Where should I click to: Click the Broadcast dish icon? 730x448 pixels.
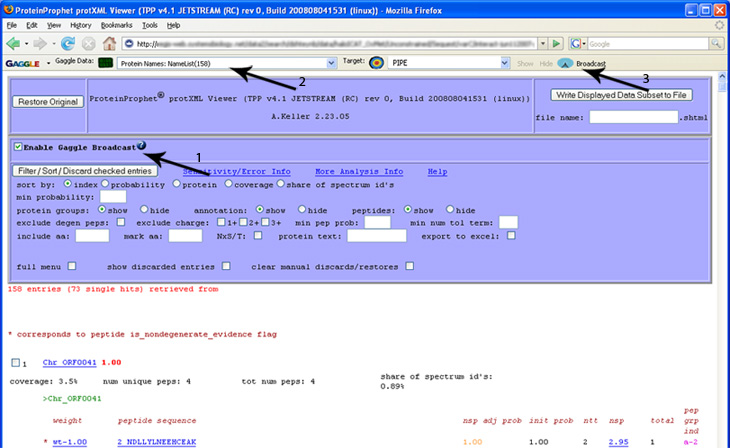click(x=565, y=63)
